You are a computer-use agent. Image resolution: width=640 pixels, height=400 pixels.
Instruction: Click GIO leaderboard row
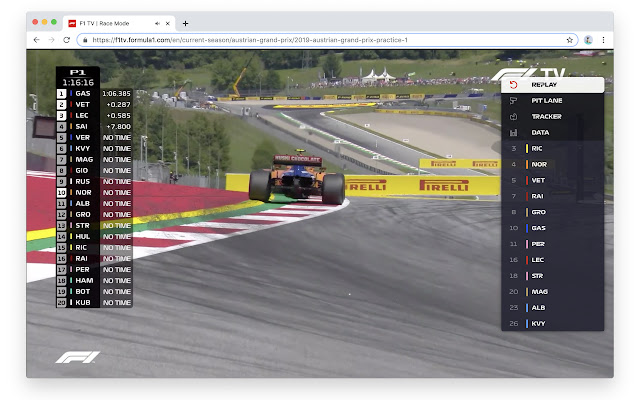[x=94, y=171]
